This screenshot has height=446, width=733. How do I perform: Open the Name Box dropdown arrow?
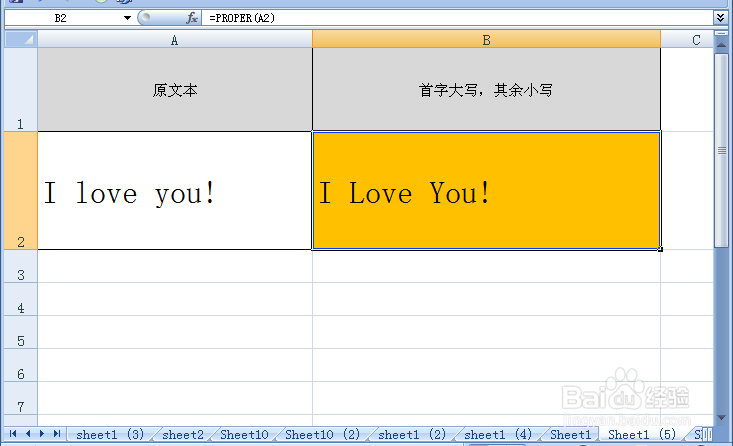click(x=127, y=18)
